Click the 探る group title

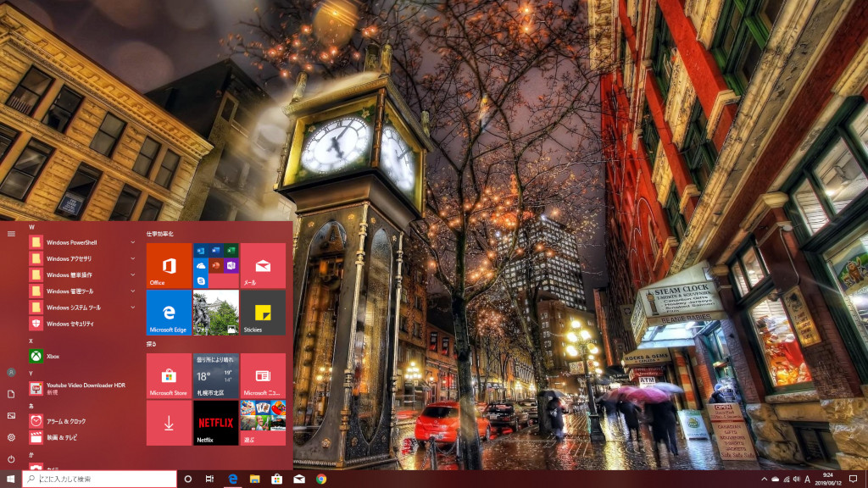pyautogui.click(x=151, y=344)
